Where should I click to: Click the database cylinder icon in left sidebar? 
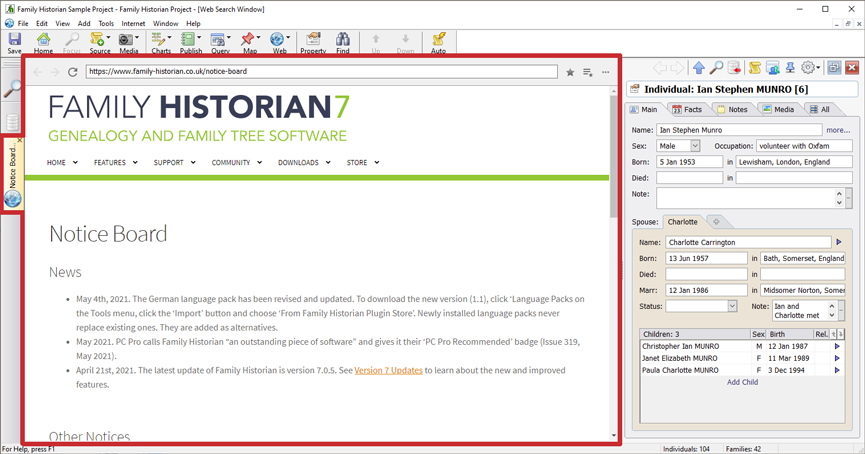pyautogui.click(x=12, y=122)
